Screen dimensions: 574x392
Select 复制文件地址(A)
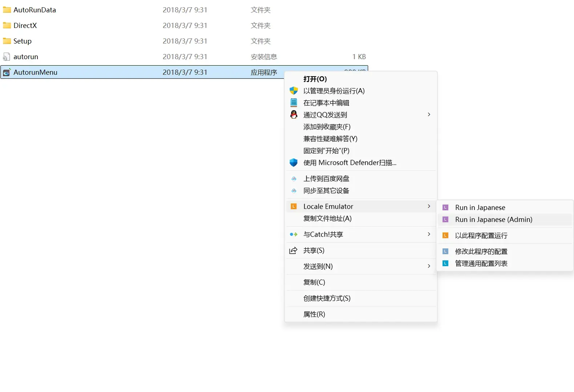tap(361, 219)
